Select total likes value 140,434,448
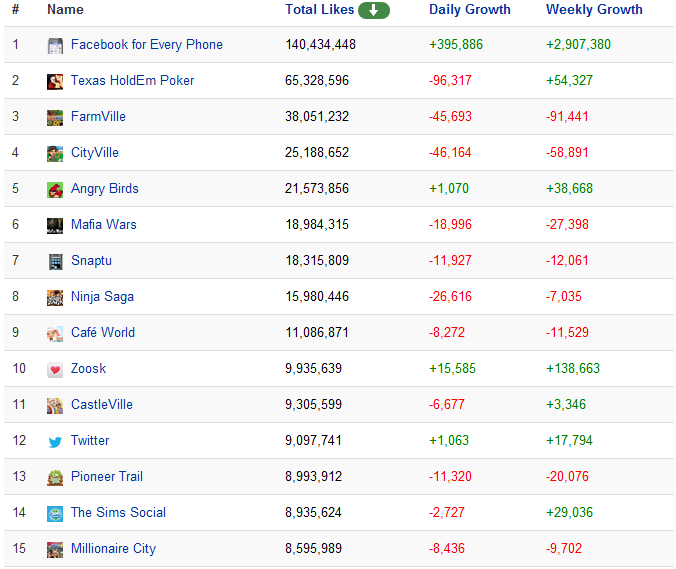 click(320, 44)
